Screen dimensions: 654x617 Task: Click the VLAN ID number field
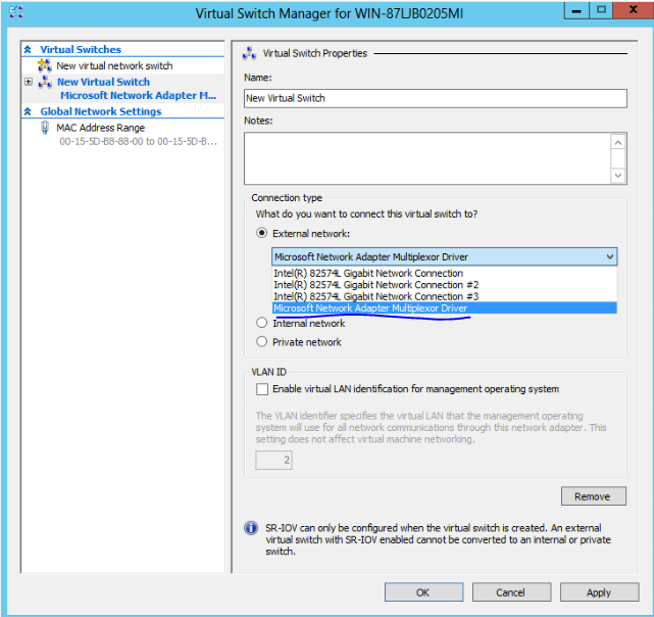point(274,460)
